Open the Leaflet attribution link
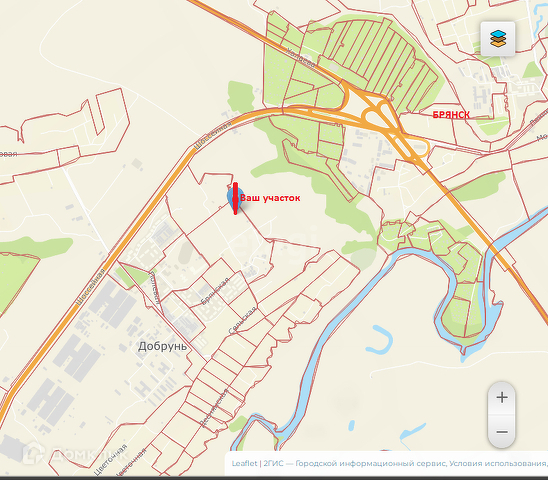 click(244, 464)
